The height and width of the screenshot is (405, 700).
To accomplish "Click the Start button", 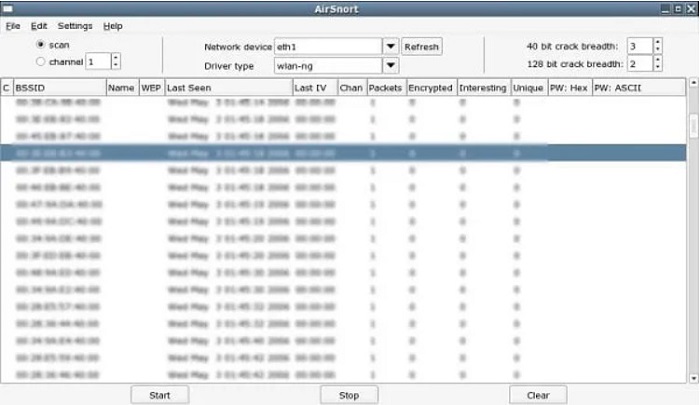I will [160, 395].
